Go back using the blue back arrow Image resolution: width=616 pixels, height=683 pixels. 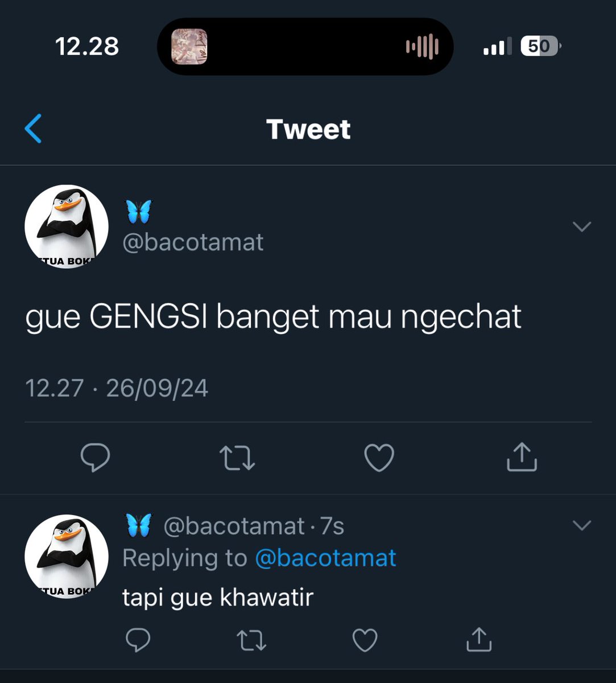click(x=34, y=129)
